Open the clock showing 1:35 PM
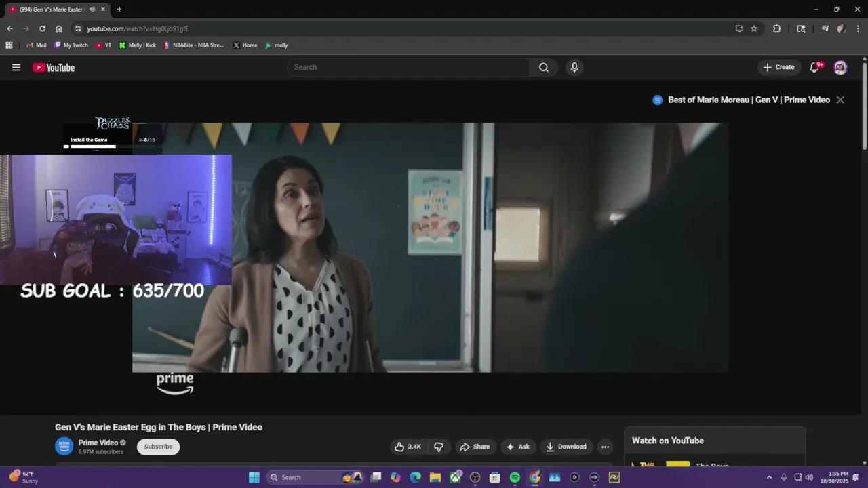Viewport: 868px width, 488px height. point(838,477)
